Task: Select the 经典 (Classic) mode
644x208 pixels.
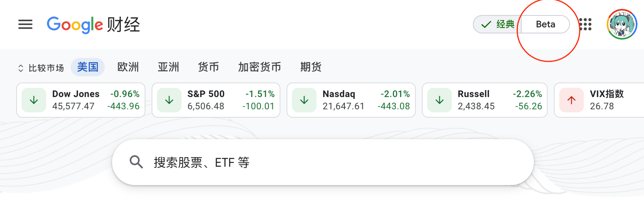Action: pos(498,24)
